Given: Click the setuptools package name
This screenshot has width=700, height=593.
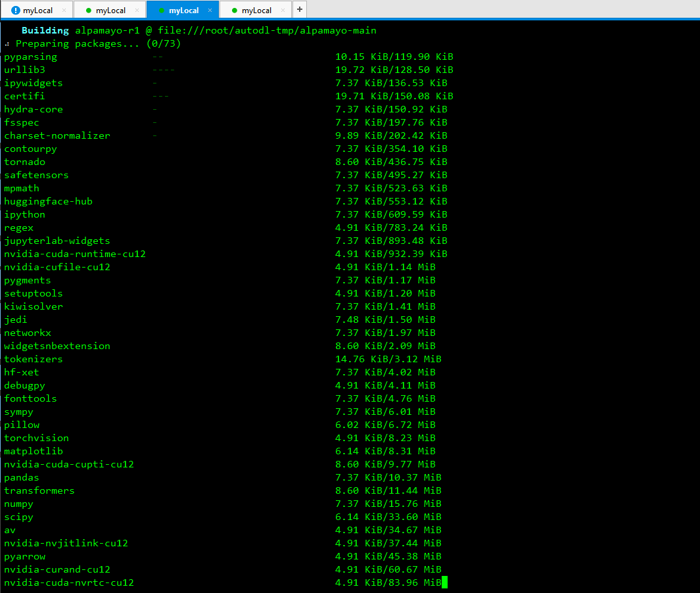Looking at the screenshot, I should tap(34, 293).
